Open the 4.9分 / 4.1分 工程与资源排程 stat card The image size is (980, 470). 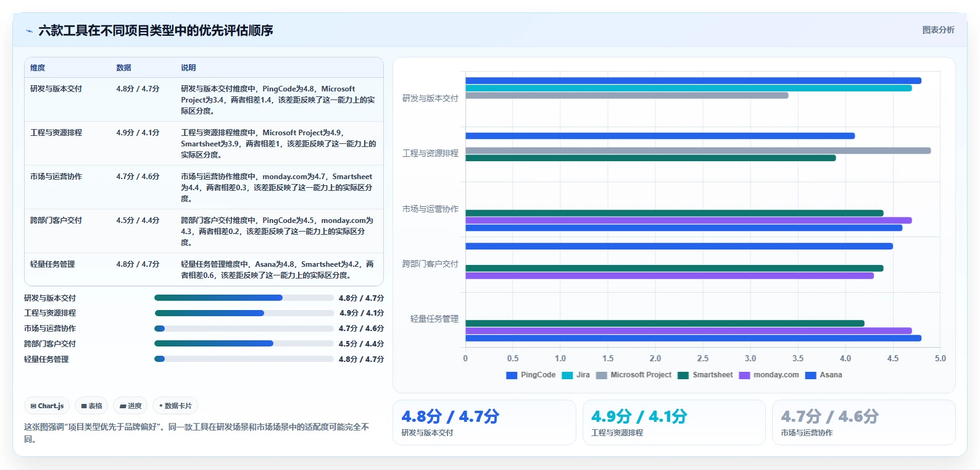tap(674, 422)
